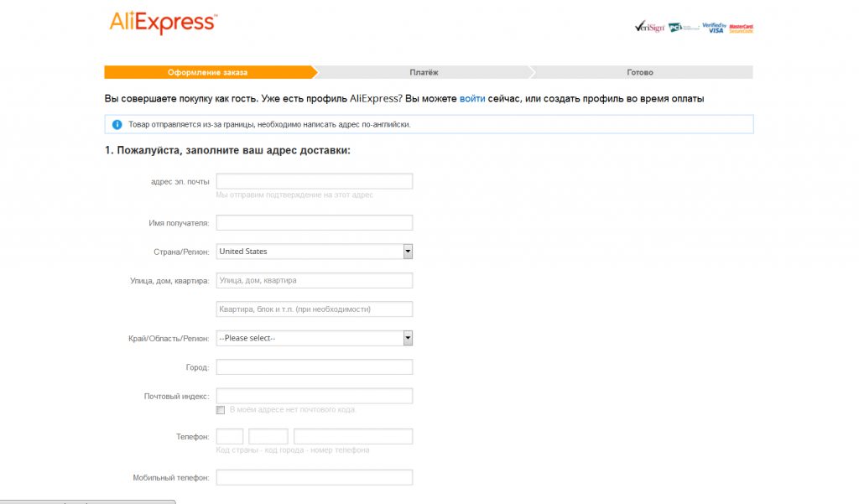The height and width of the screenshot is (504, 859).
Task: Tick the no postal code checkbox
Action: pyautogui.click(x=221, y=410)
